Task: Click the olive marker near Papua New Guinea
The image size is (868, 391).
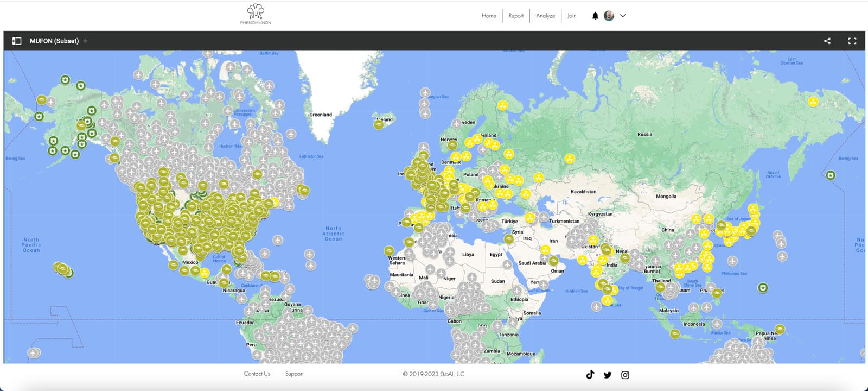Action: pos(780,329)
